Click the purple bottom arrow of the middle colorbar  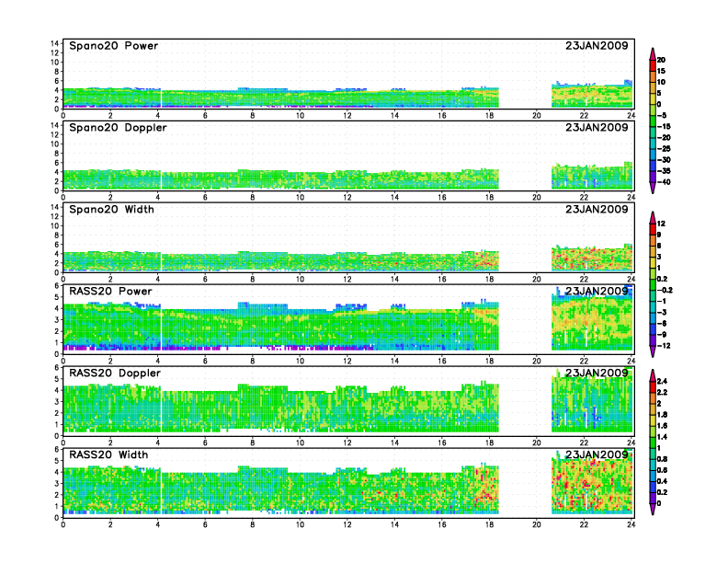click(653, 351)
